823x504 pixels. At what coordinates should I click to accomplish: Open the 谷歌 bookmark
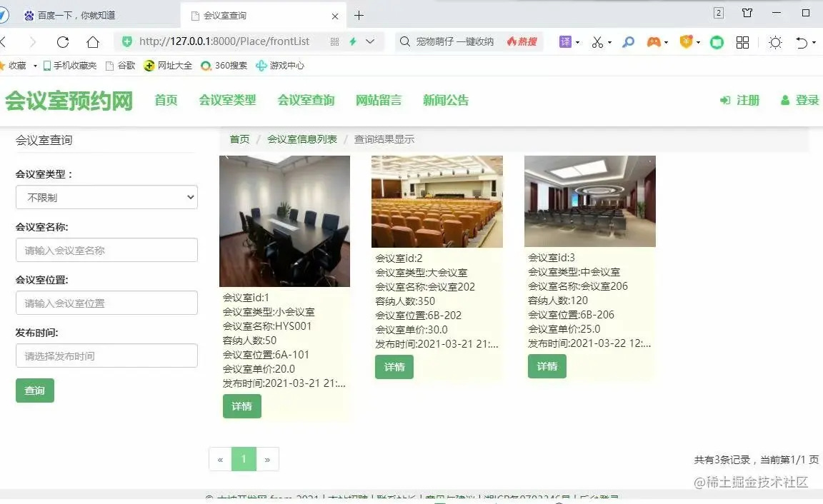pos(121,66)
